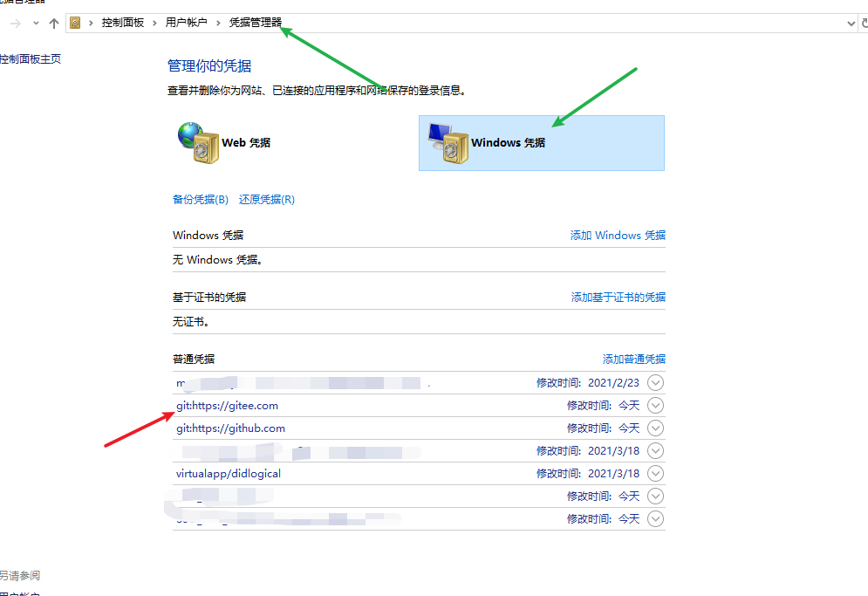
Task: Open 控制面板主页 from the sidebar
Action: coord(31,58)
